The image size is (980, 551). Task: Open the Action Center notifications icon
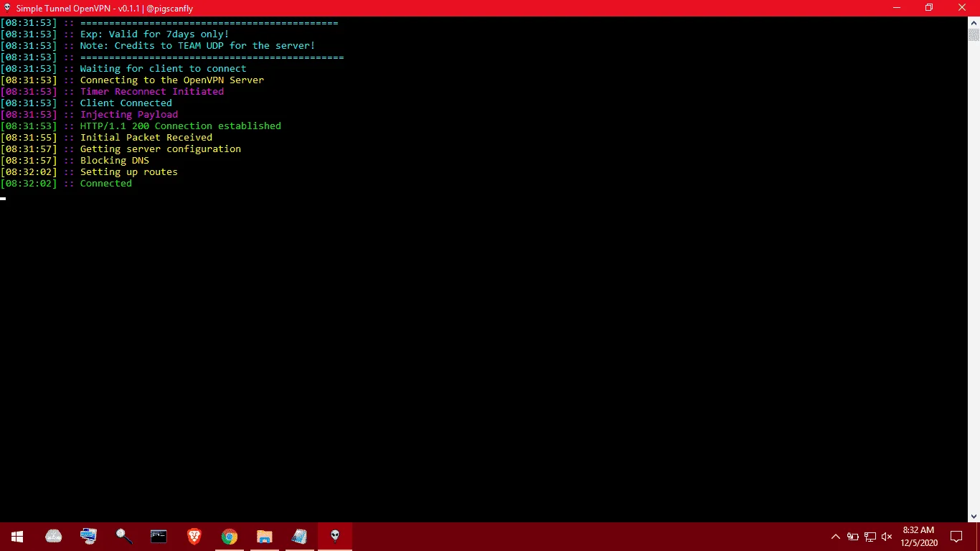[x=956, y=536]
